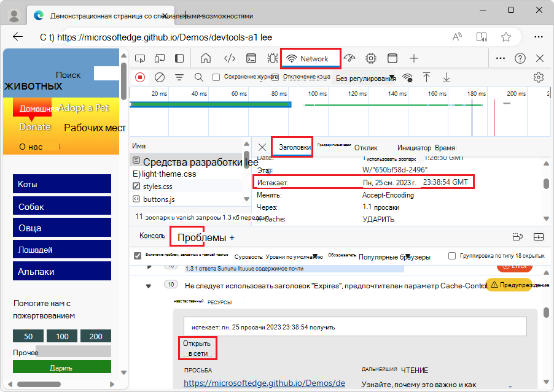Select the Response tab
The height and width of the screenshot is (392, 554).
[x=366, y=148]
